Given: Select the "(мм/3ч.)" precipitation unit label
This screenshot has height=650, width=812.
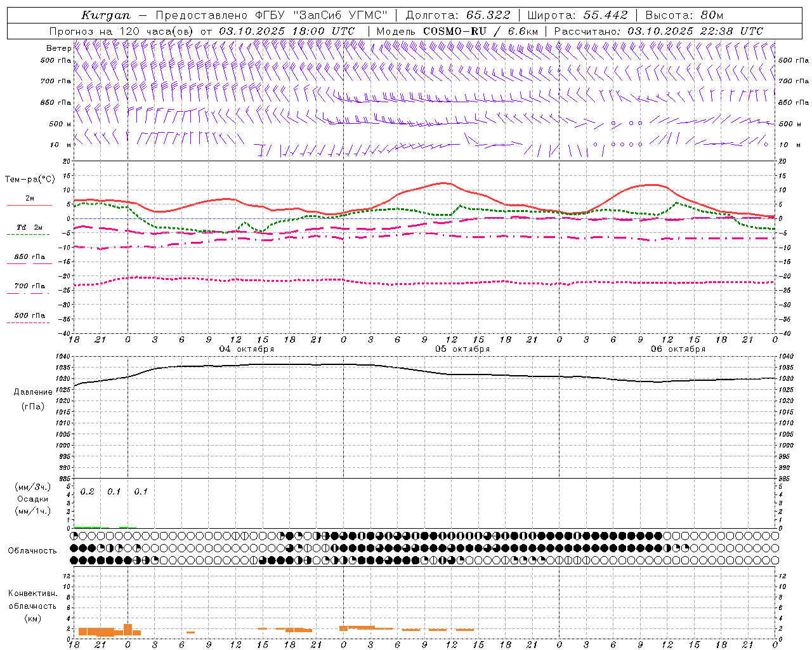Looking at the screenshot, I should [33, 487].
